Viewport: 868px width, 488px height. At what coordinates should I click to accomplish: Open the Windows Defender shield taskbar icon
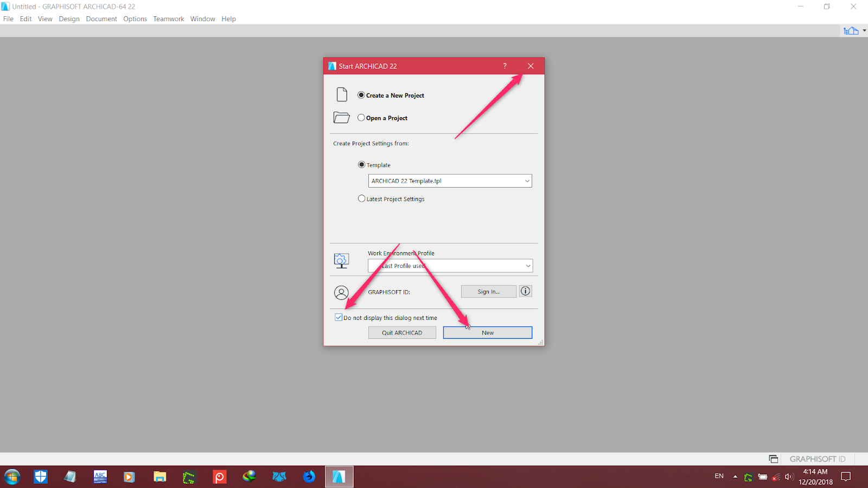pos(41,477)
